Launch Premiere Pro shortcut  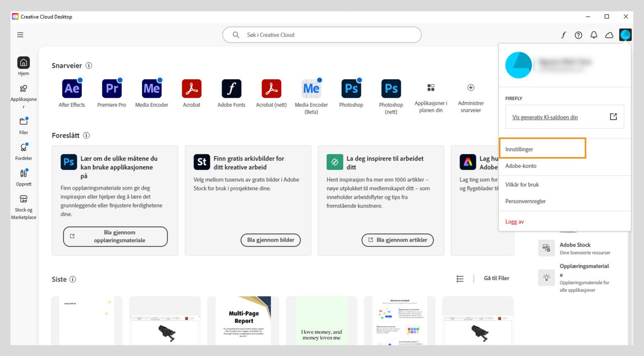point(112,89)
